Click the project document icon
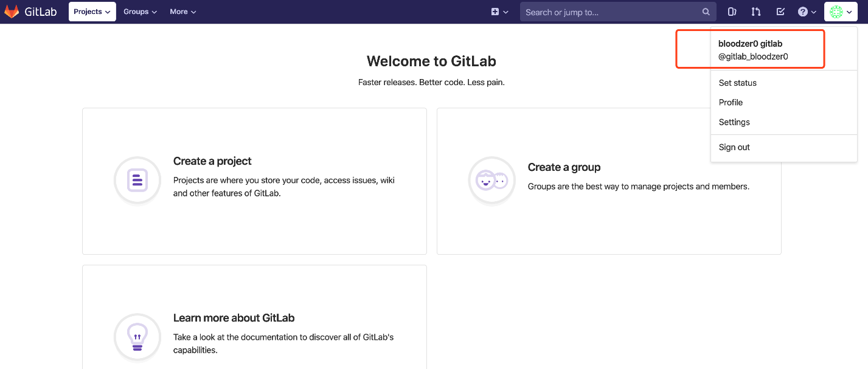The width and height of the screenshot is (868, 369). coord(137,181)
